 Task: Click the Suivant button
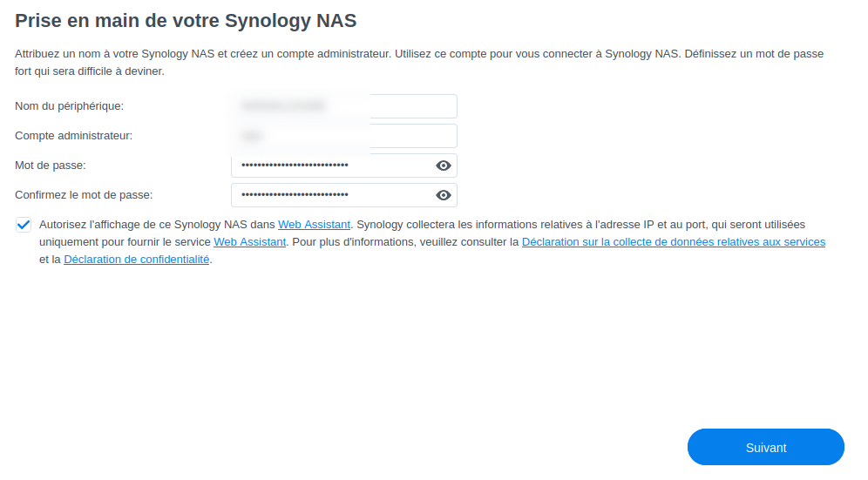(765, 448)
